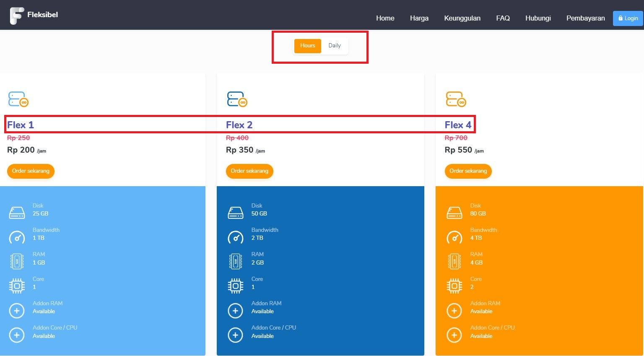
Task: Click the Login button
Action: (628, 18)
